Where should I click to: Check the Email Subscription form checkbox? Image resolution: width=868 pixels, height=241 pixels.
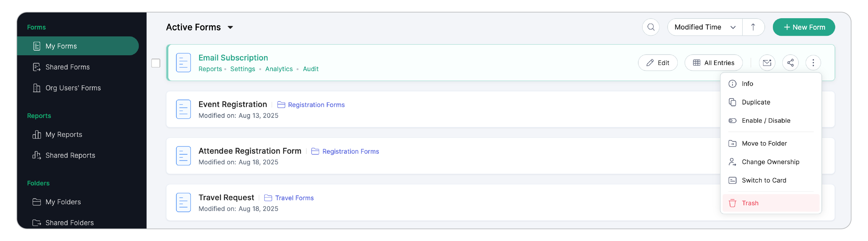156,63
